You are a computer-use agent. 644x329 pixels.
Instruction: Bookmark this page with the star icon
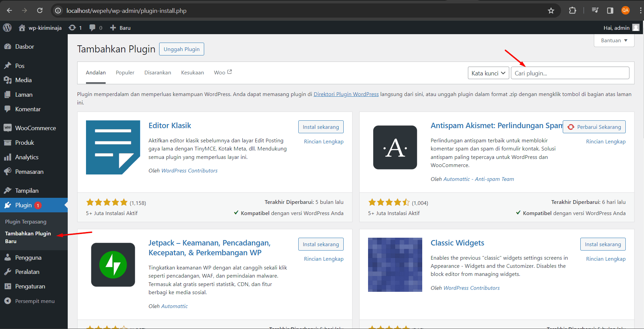pyautogui.click(x=551, y=10)
